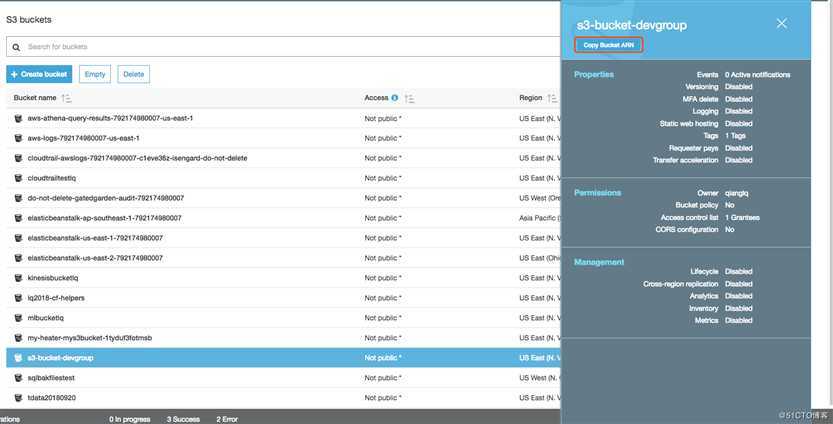
Task: Select aws-athena-query-results-792174980007-us-east-1 bucket
Action: 110,118
